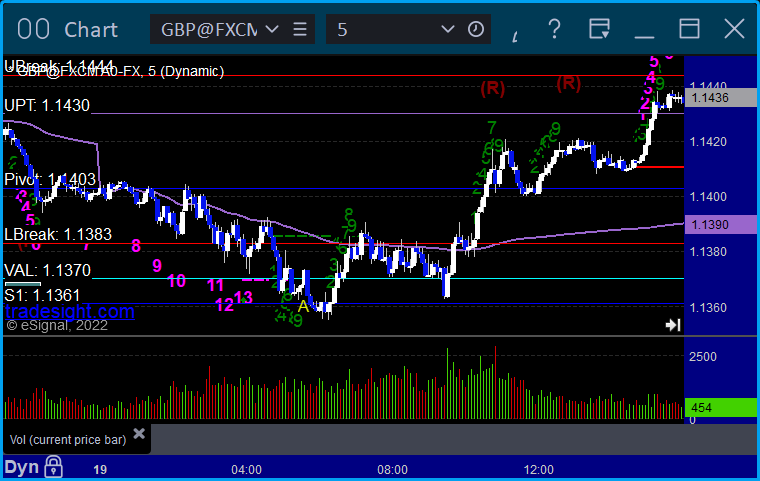The width and height of the screenshot is (760, 481).
Task: Click the moving average value label 1.1390
Action: (720, 224)
